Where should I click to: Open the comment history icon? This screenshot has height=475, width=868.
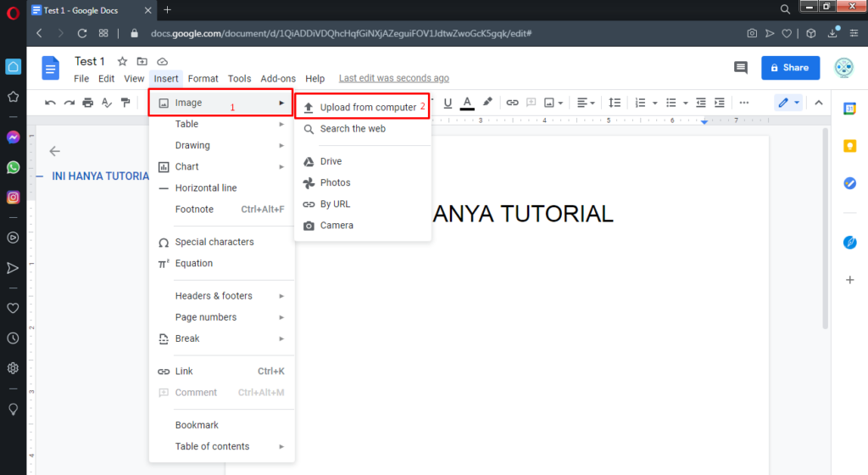(x=741, y=68)
